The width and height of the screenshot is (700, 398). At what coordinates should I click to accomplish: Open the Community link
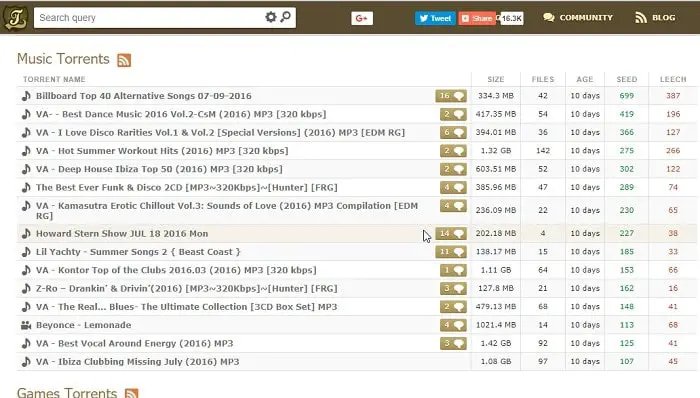(x=578, y=17)
